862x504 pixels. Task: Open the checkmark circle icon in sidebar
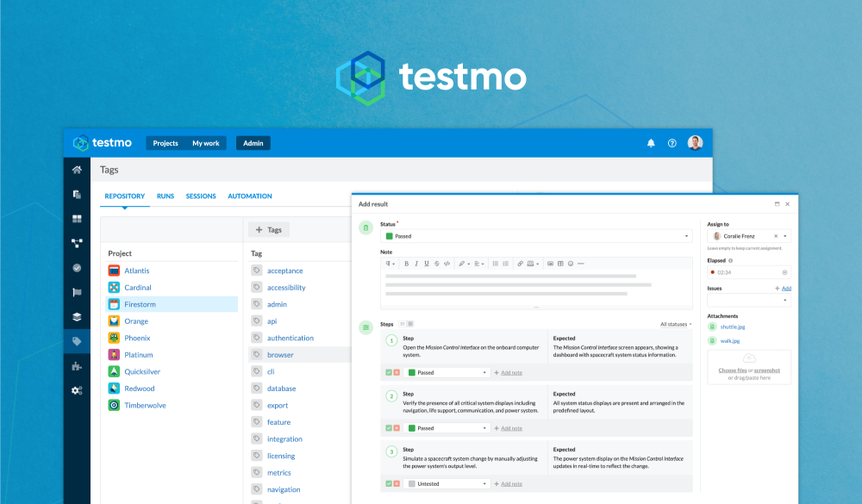click(77, 268)
